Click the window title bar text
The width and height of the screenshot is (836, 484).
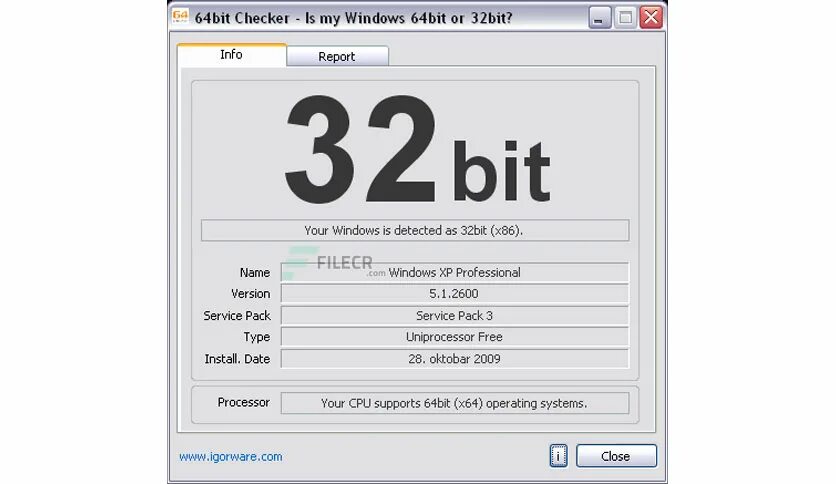pos(353,18)
